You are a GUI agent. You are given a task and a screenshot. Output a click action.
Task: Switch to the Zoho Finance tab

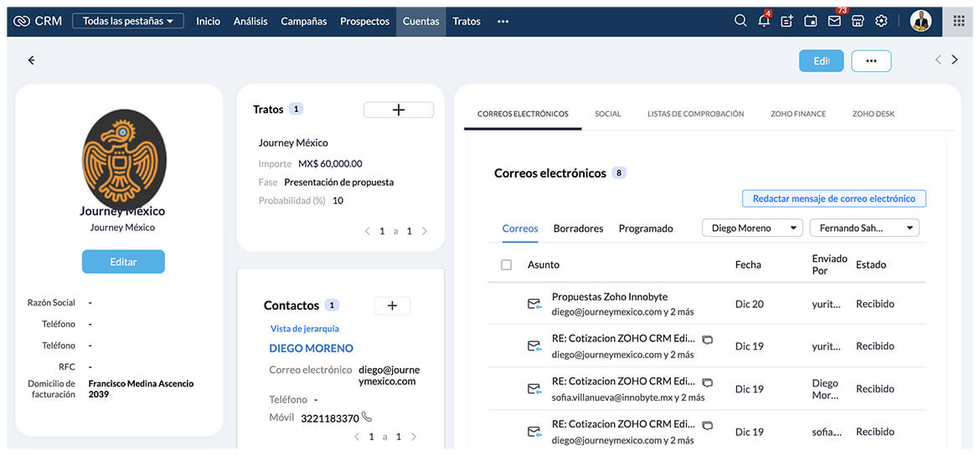coord(797,114)
